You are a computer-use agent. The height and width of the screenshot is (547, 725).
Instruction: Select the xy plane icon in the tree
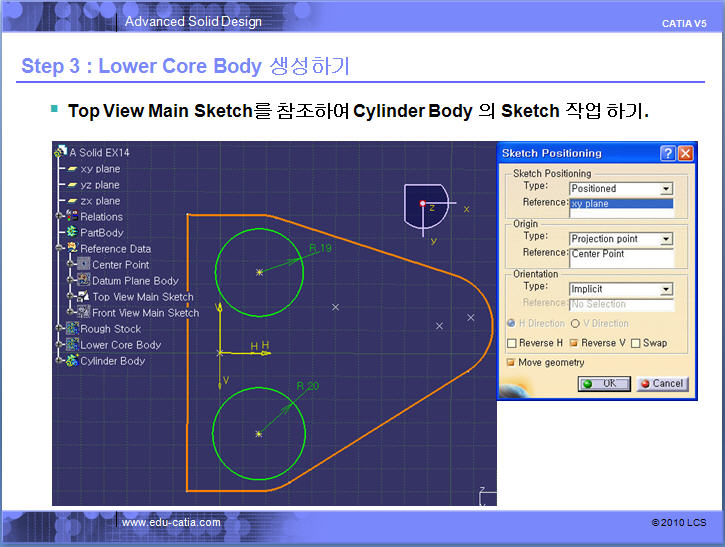pos(72,169)
